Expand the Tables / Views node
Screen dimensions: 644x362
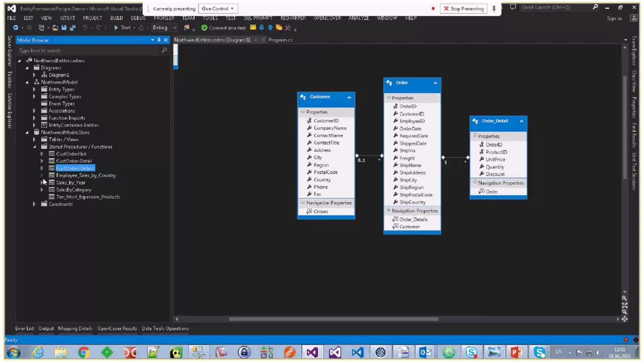pyautogui.click(x=34, y=139)
